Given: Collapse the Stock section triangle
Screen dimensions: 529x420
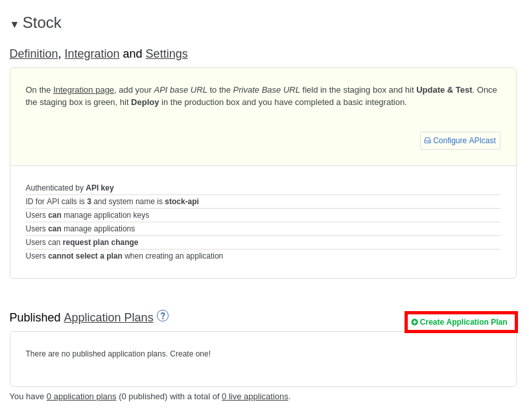Looking at the screenshot, I should point(14,25).
